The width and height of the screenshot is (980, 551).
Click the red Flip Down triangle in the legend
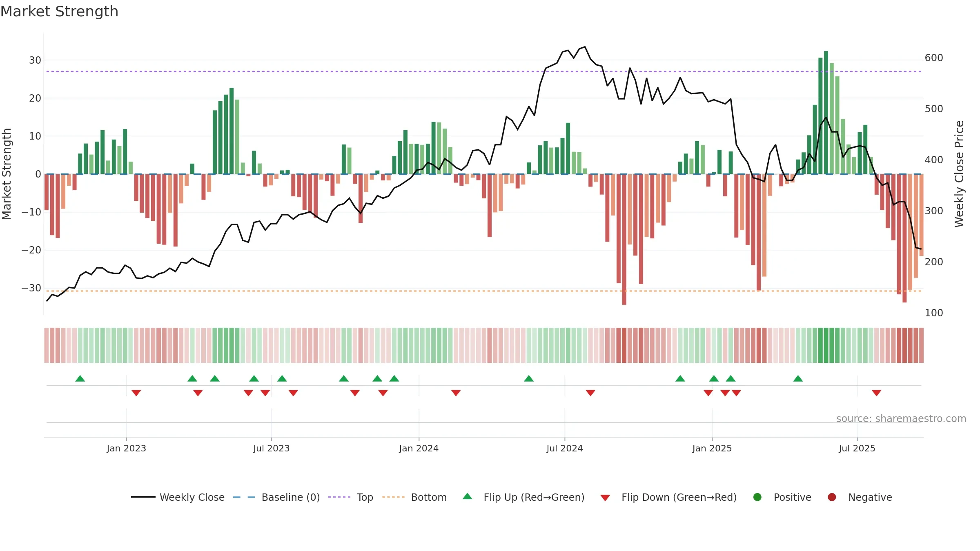[x=605, y=498]
